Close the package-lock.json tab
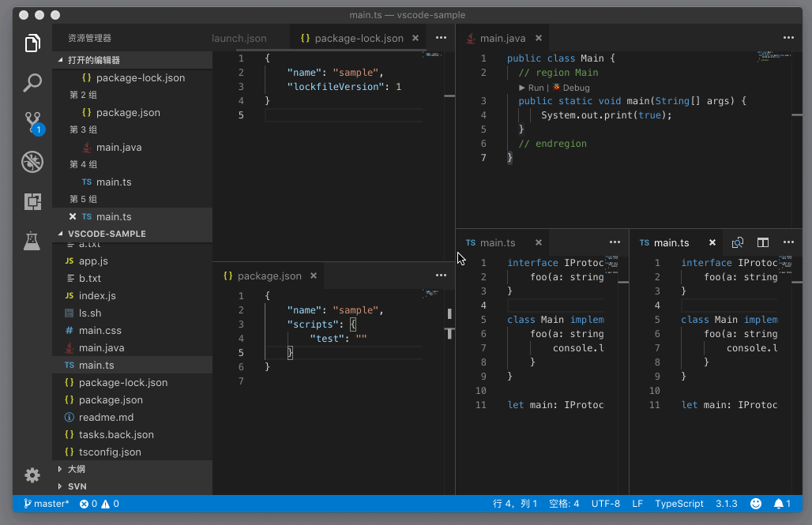 pos(415,38)
